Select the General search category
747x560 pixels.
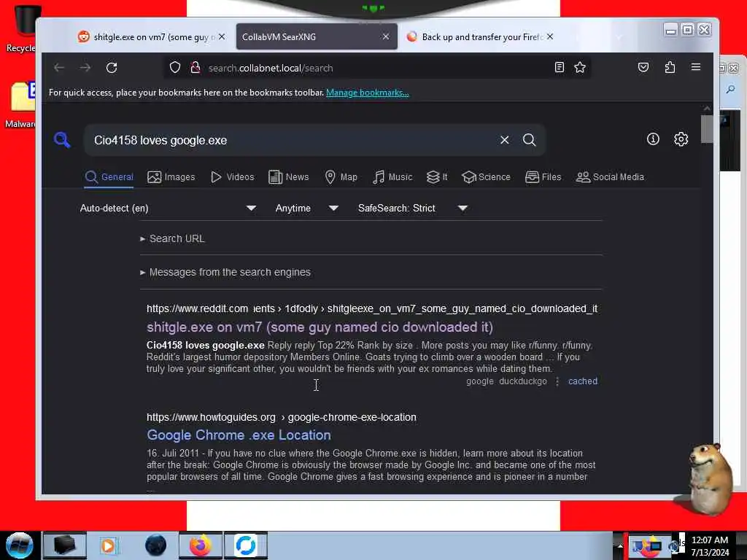[109, 177]
